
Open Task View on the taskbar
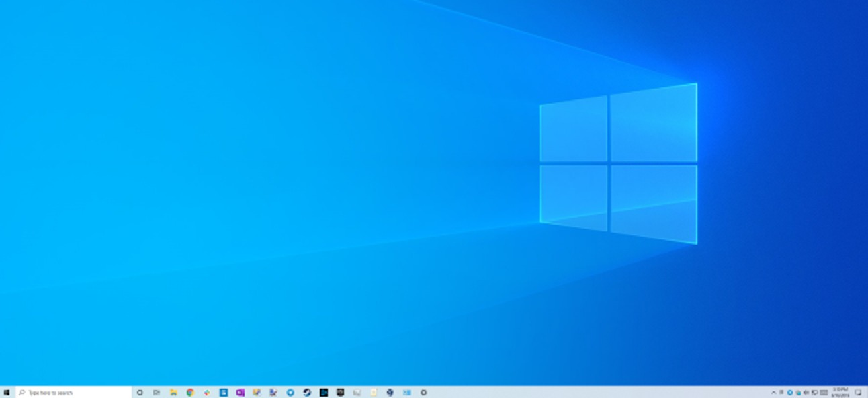click(157, 393)
